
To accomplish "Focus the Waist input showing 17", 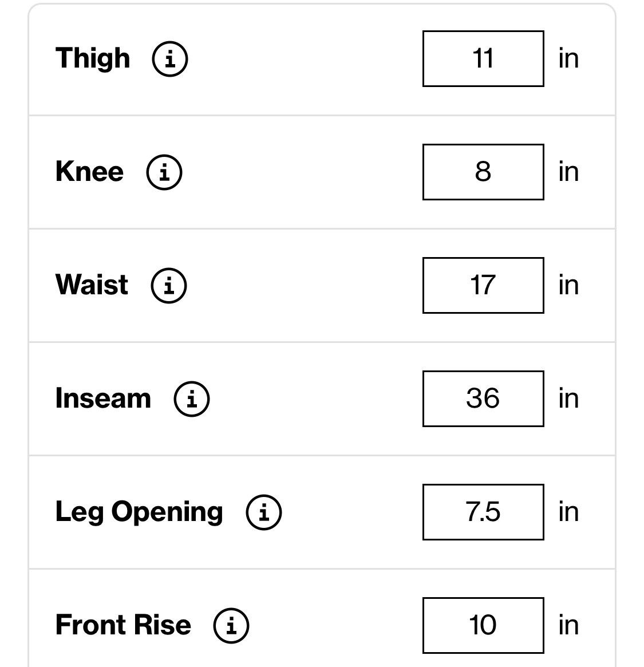I will coord(483,286).
